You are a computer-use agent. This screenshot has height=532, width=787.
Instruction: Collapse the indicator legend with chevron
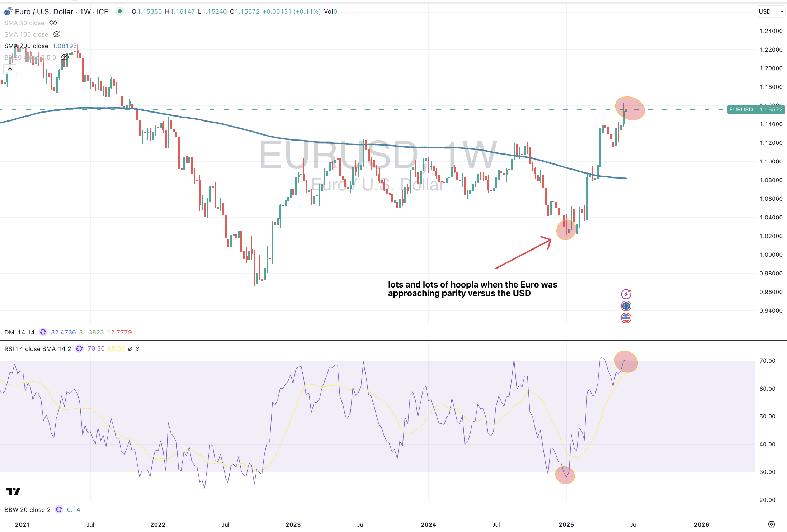coord(10,69)
